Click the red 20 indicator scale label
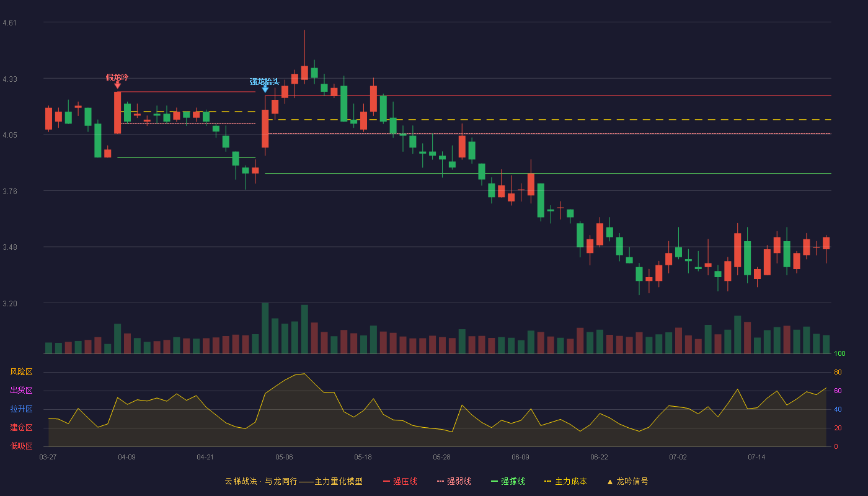Viewport: 868px width, 496px height. coord(838,428)
